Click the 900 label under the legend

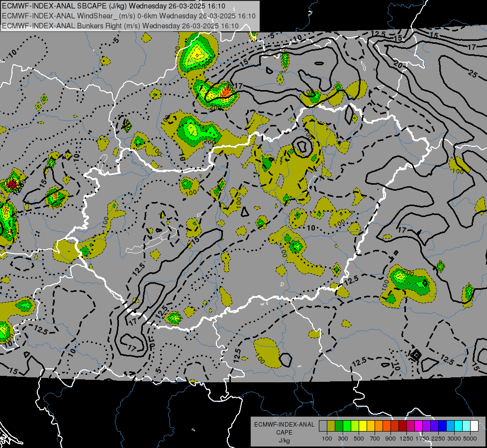pyautogui.click(x=390, y=439)
